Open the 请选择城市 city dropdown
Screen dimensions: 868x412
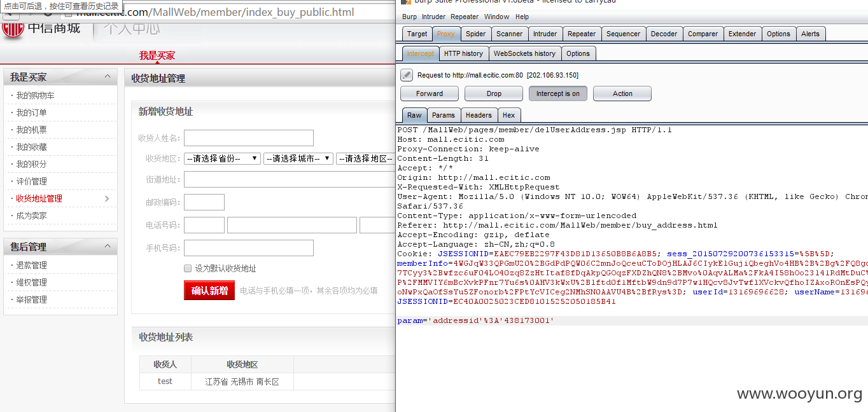pyautogui.click(x=298, y=158)
